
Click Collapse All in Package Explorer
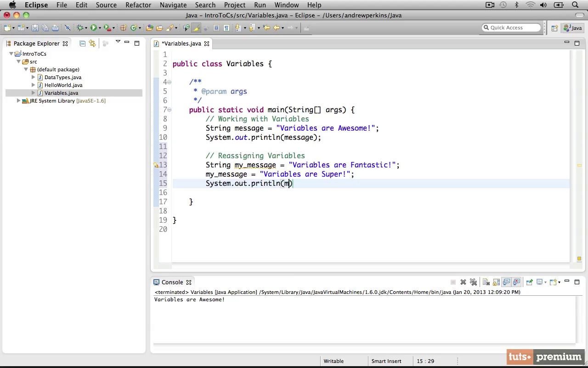tap(82, 43)
